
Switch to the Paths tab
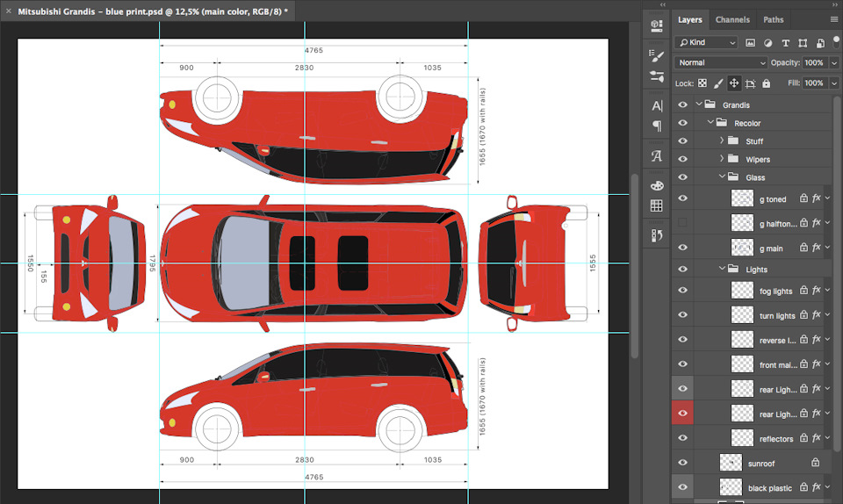click(x=773, y=20)
